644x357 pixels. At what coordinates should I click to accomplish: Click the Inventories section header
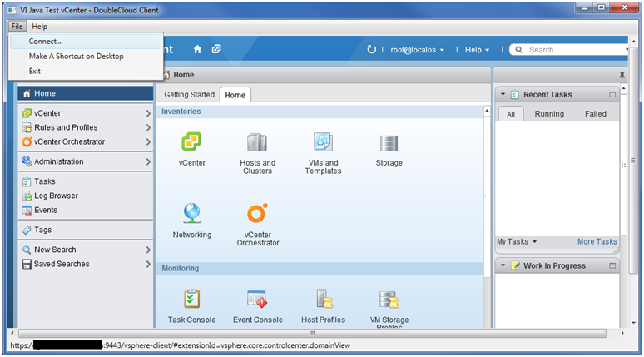tap(320, 112)
